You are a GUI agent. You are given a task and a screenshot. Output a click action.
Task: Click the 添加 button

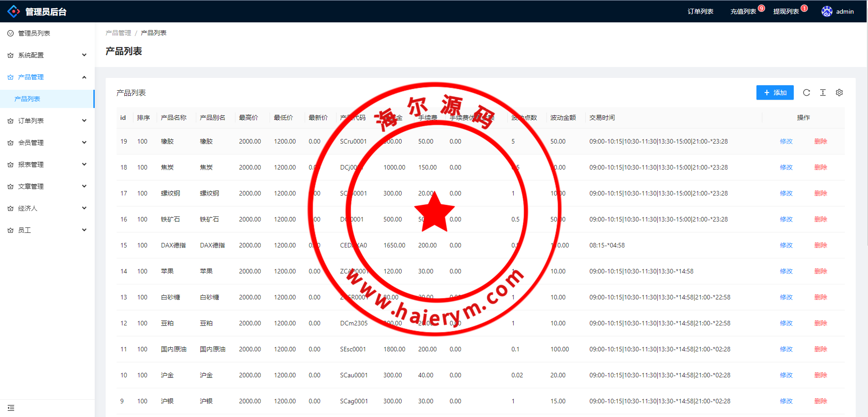point(775,93)
